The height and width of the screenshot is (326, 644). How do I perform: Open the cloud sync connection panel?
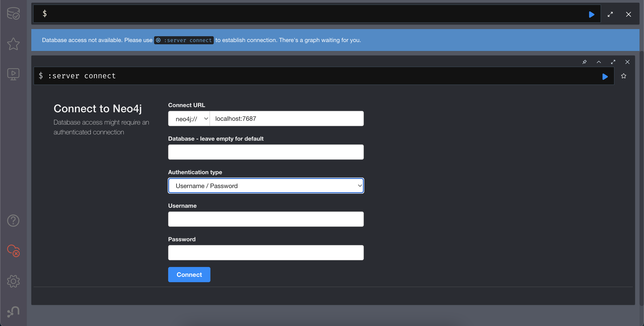(x=13, y=250)
